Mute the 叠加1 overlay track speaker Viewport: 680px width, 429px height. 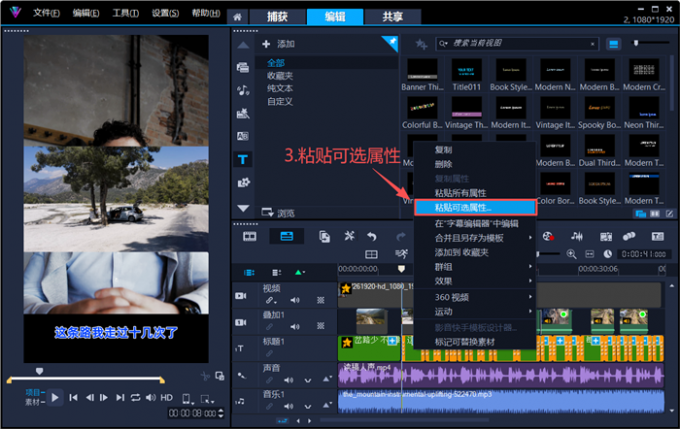295,327
